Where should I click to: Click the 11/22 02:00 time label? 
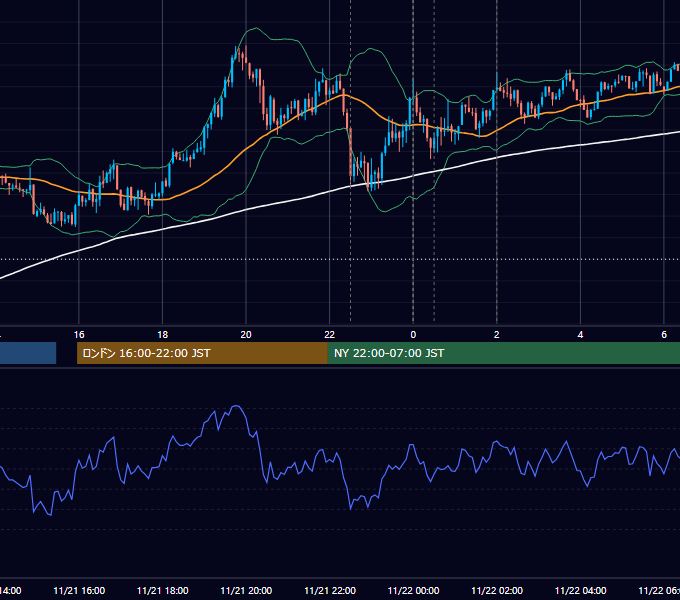[497, 591]
